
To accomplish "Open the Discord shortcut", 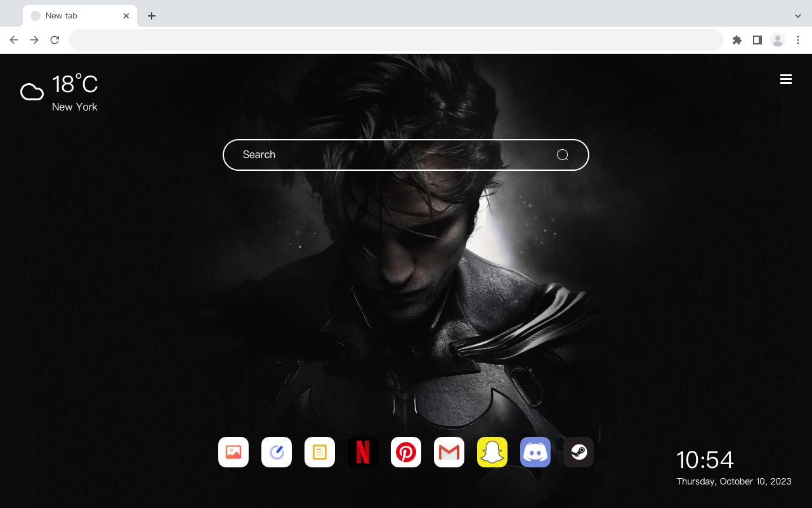I will tap(535, 452).
